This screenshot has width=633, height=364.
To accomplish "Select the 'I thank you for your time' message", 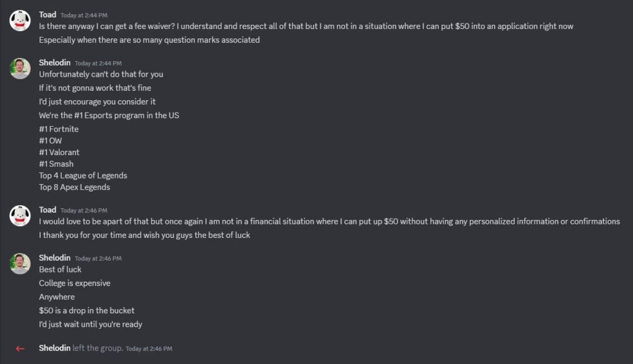I will (145, 235).
